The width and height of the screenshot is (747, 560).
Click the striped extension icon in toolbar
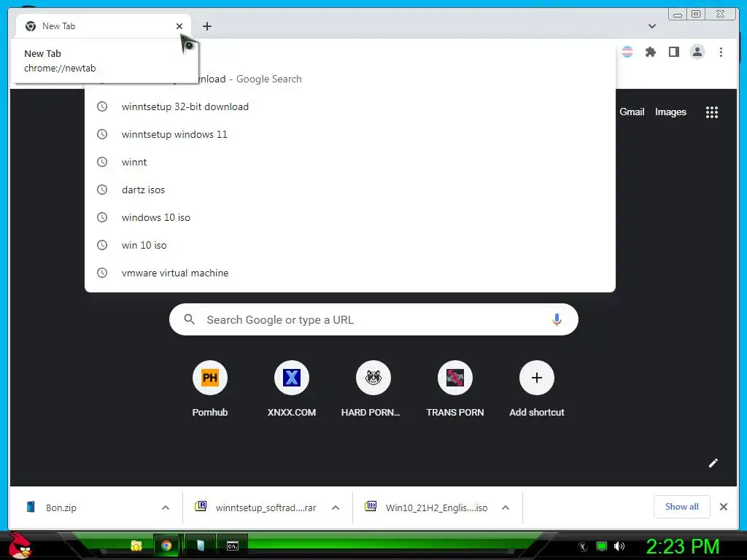point(627,52)
